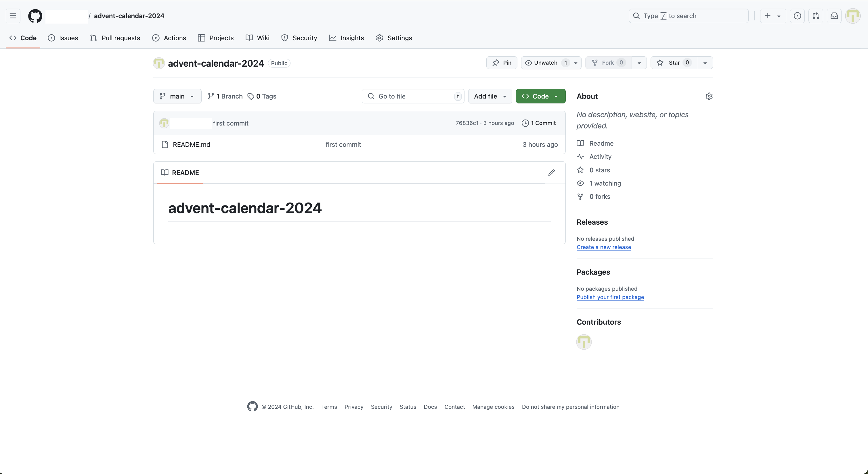
Task: Click the Issues icon in the top-right header
Action: pyautogui.click(x=797, y=16)
